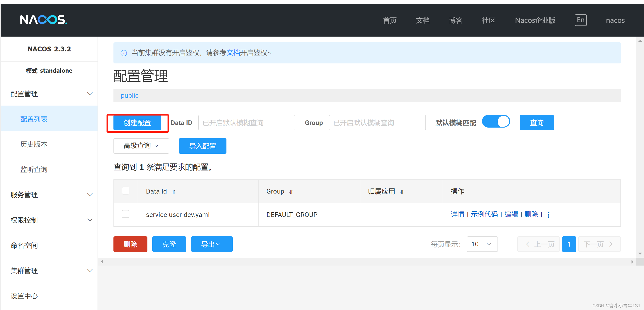Expand the 高级查询 dropdown
Image resolution: width=644 pixels, height=310 pixels.
tap(141, 146)
